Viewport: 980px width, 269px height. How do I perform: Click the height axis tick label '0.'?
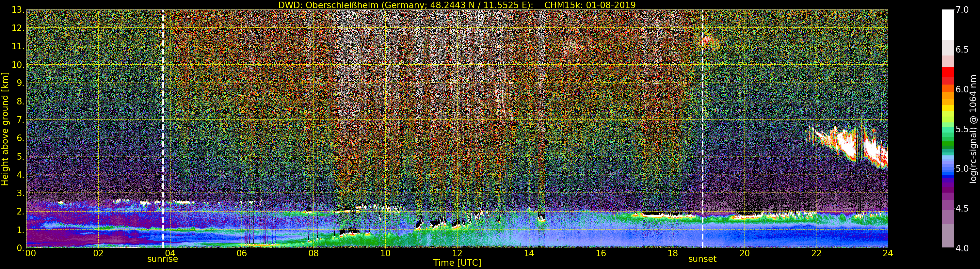[x=21, y=248]
